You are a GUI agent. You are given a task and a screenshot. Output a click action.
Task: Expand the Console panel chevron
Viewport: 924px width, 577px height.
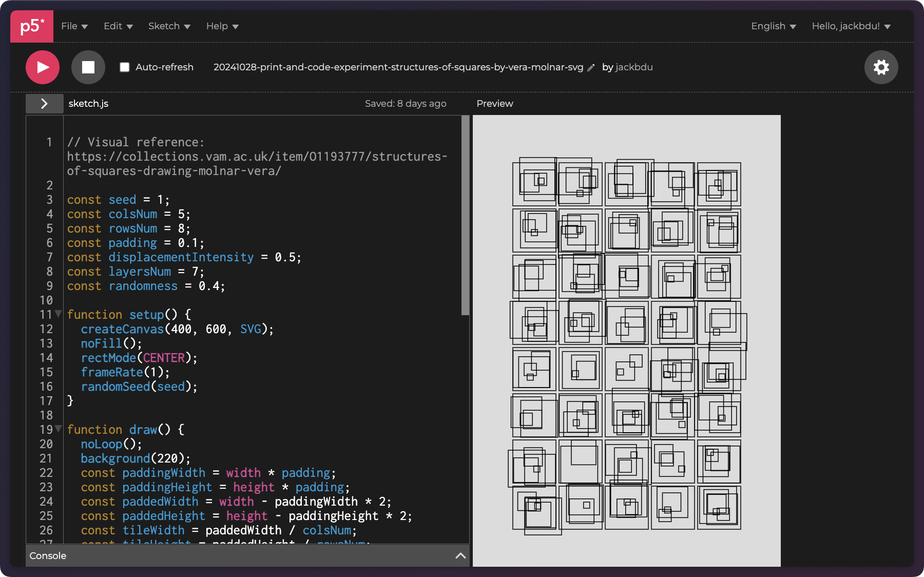460,555
